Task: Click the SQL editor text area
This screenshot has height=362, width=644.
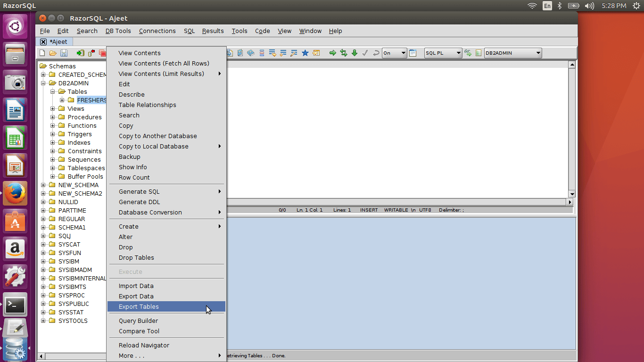Action: click(397, 130)
